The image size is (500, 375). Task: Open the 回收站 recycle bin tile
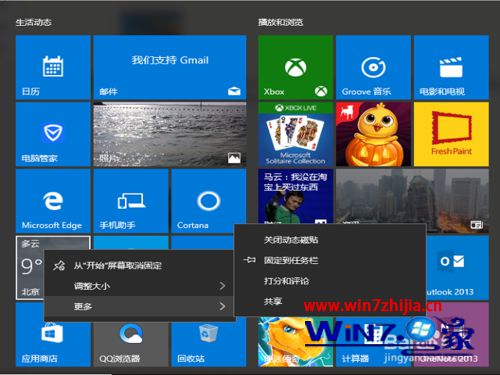click(209, 343)
